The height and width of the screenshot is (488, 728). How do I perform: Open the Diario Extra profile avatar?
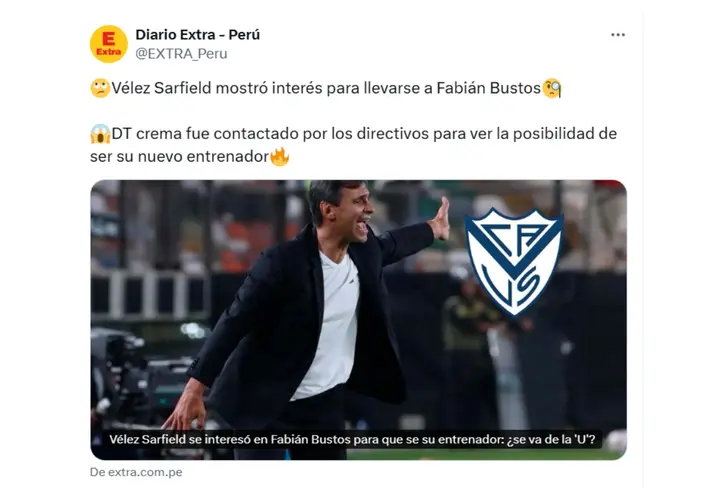tap(109, 44)
